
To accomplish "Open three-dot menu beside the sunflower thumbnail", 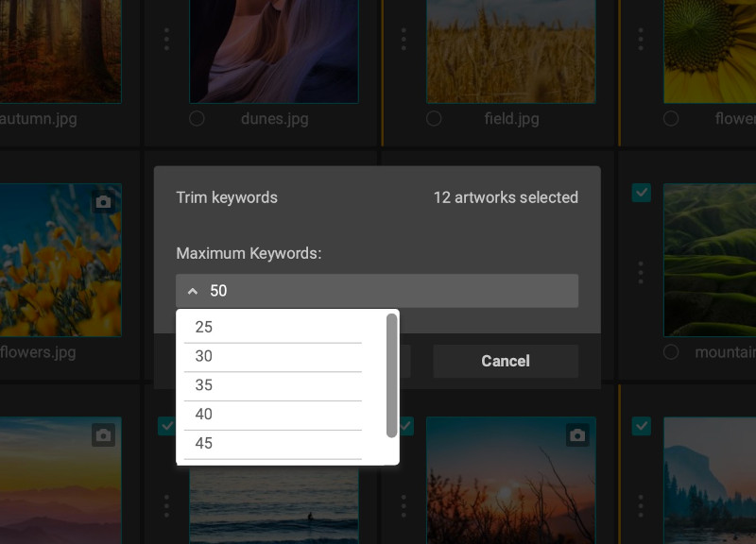I will [641, 40].
